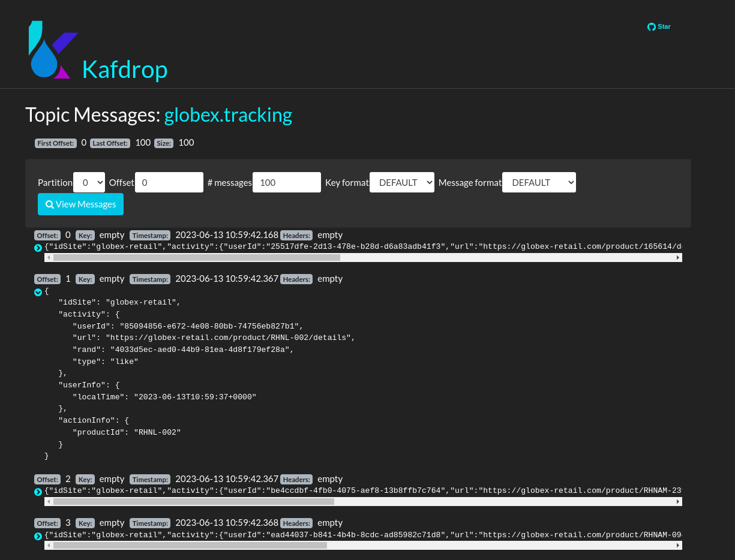Click the First Offset badge

(56, 143)
